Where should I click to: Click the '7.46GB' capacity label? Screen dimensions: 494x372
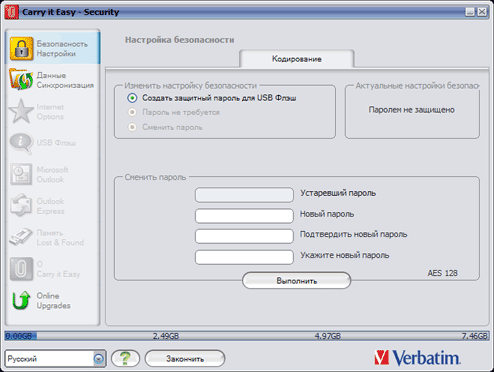[x=475, y=336]
